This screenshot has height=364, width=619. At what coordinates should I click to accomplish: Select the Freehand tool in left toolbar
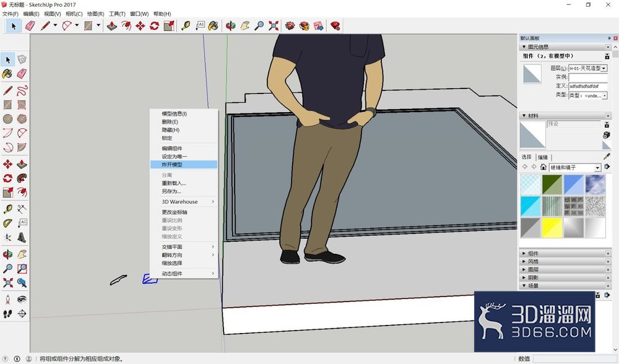pyautogui.click(x=22, y=90)
